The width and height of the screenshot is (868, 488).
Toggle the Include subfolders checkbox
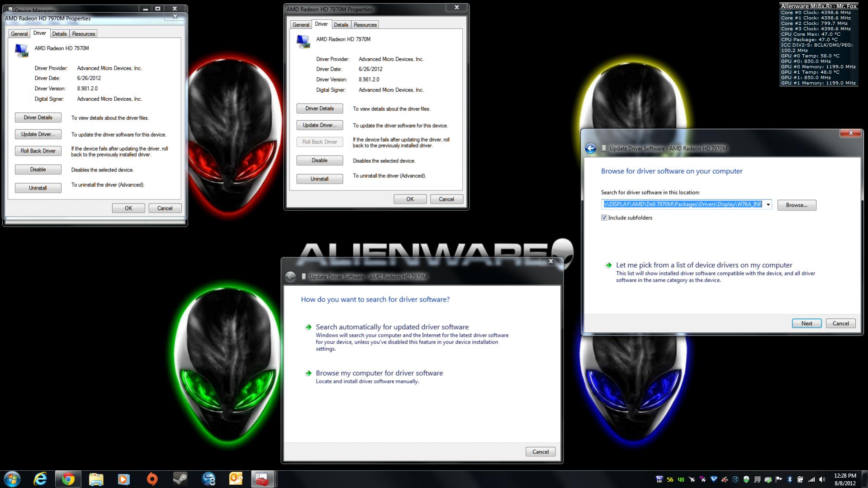(604, 218)
